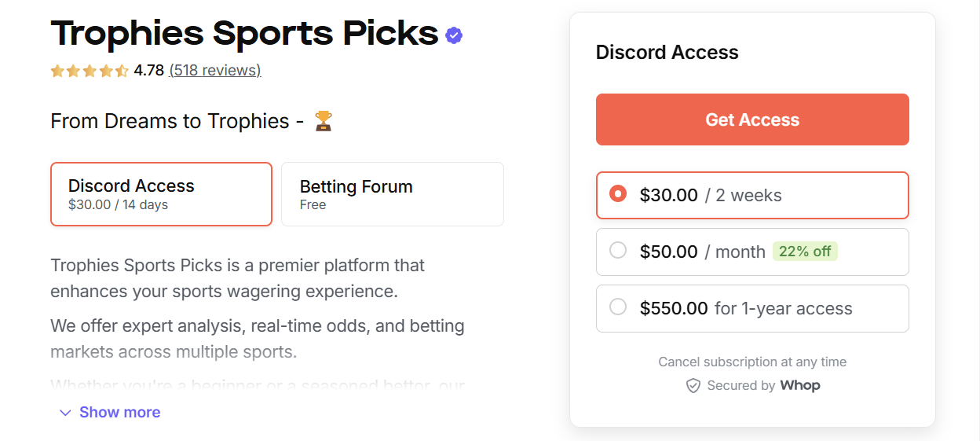Select the $30.00 / 2 weeks plan
The image size is (980, 441).
[x=618, y=194]
